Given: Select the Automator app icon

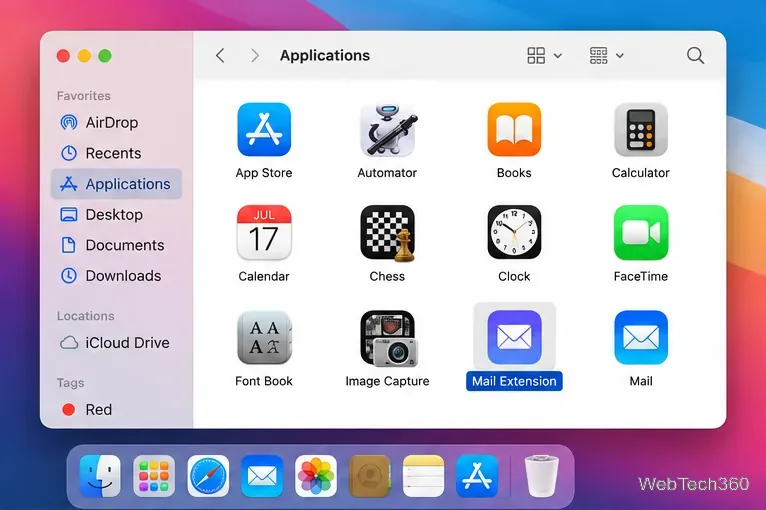Looking at the screenshot, I should [387, 129].
